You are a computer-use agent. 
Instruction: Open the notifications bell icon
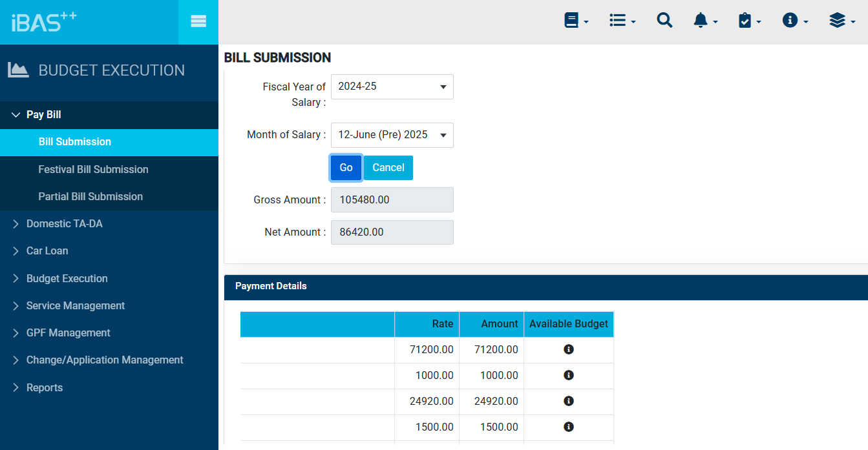704,21
